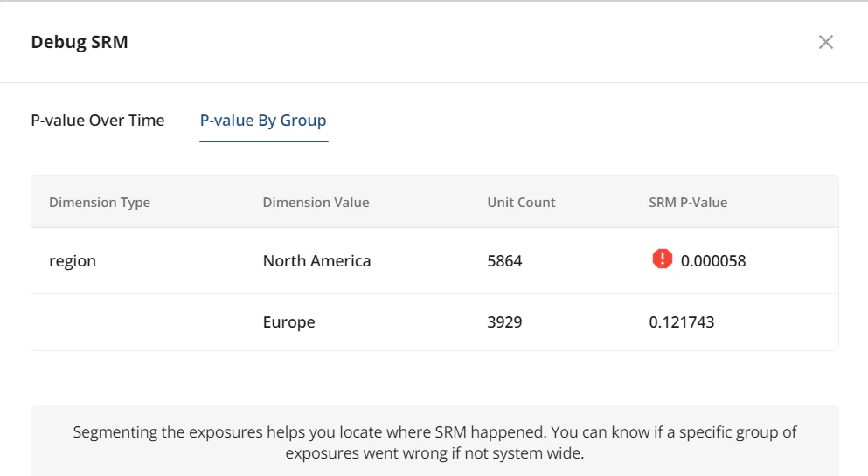
Task: Click the Dimension Value column header
Action: pyautogui.click(x=316, y=203)
